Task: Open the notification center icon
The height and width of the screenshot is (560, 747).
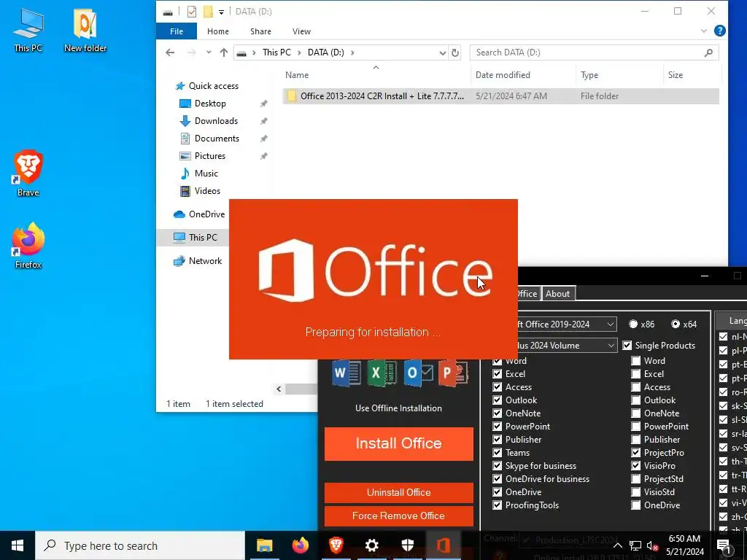Action: click(724, 545)
